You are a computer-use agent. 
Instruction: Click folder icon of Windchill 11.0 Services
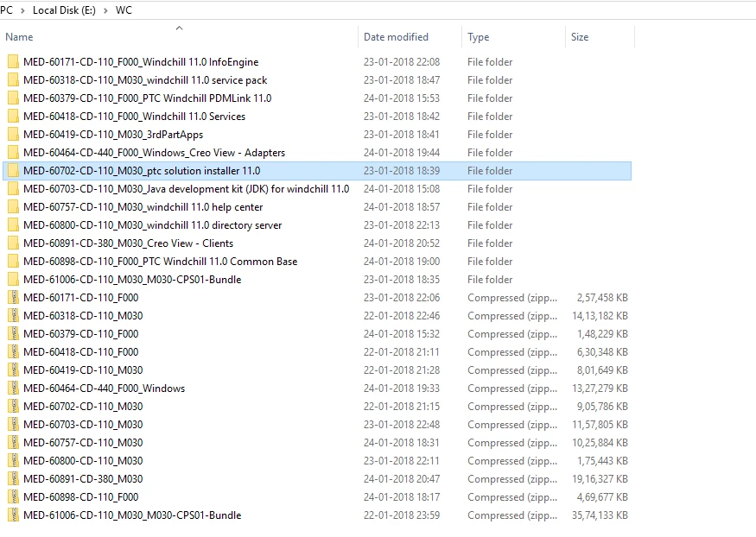coord(13,116)
